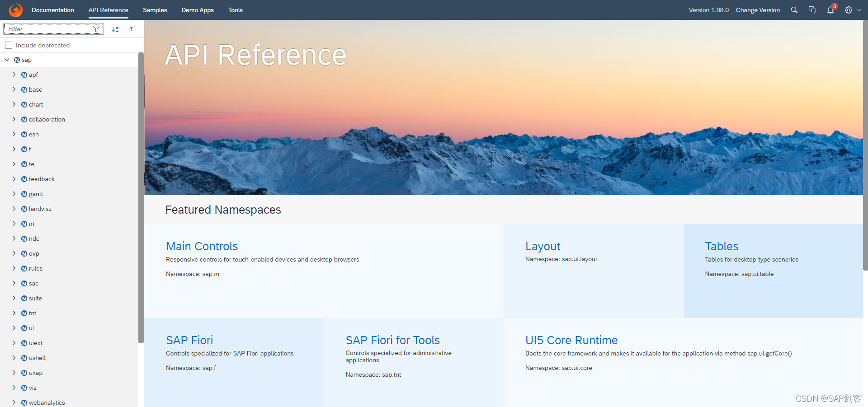This screenshot has width=868, height=407.
Task: Click the main page vertical scrollbar
Action: tap(865, 145)
